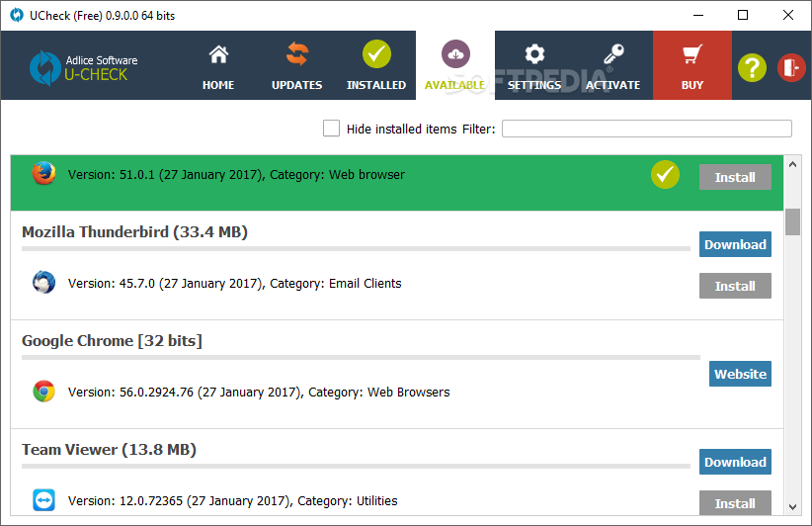Viewport: 812px width, 526px height.
Task: Open help via the question mark icon
Action: tap(752, 67)
